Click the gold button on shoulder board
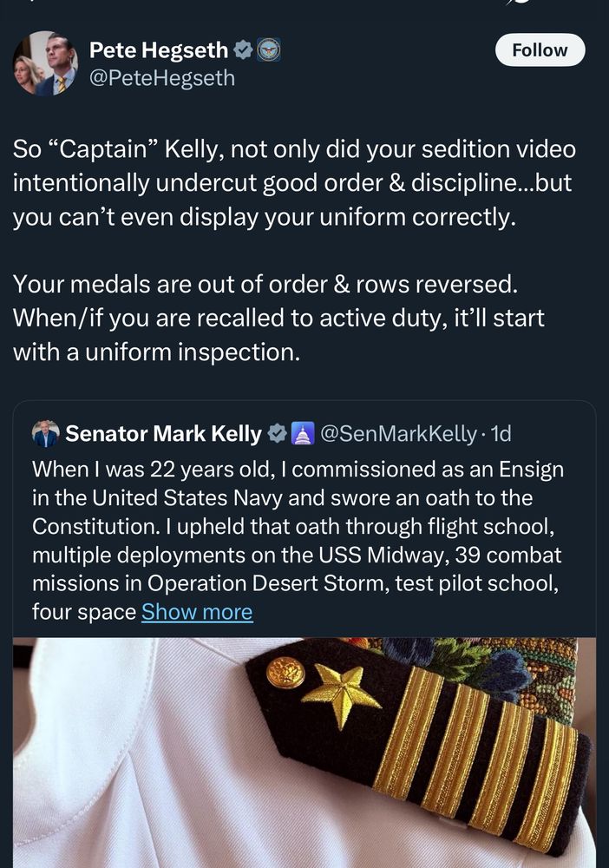609x868 pixels. (285, 672)
